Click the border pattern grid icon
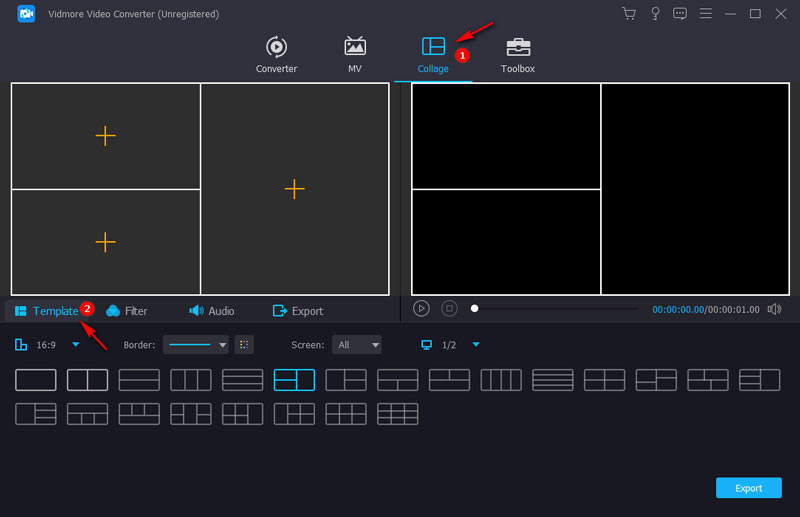The height and width of the screenshot is (517, 800). [x=244, y=345]
